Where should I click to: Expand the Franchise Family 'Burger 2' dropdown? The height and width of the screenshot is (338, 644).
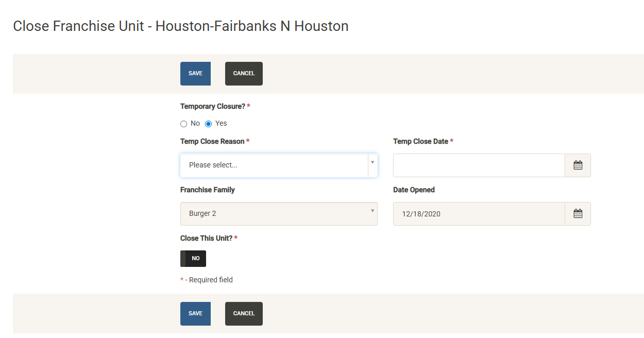[x=278, y=214]
